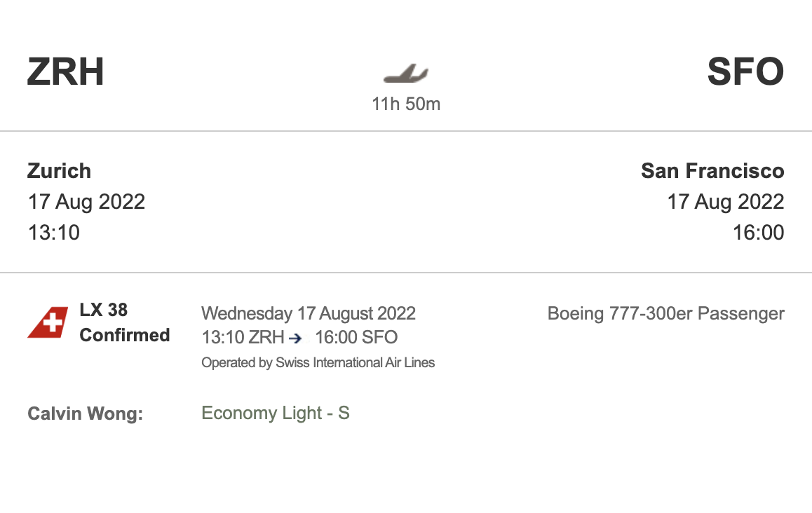The height and width of the screenshot is (513, 812).
Task: Click the San Francisco city name
Action: [x=712, y=171]
